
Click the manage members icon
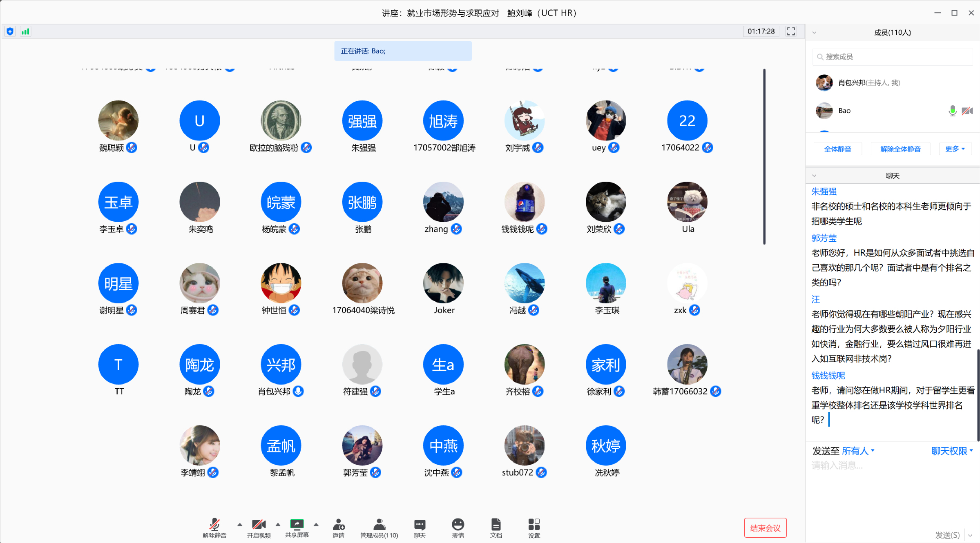379,525
